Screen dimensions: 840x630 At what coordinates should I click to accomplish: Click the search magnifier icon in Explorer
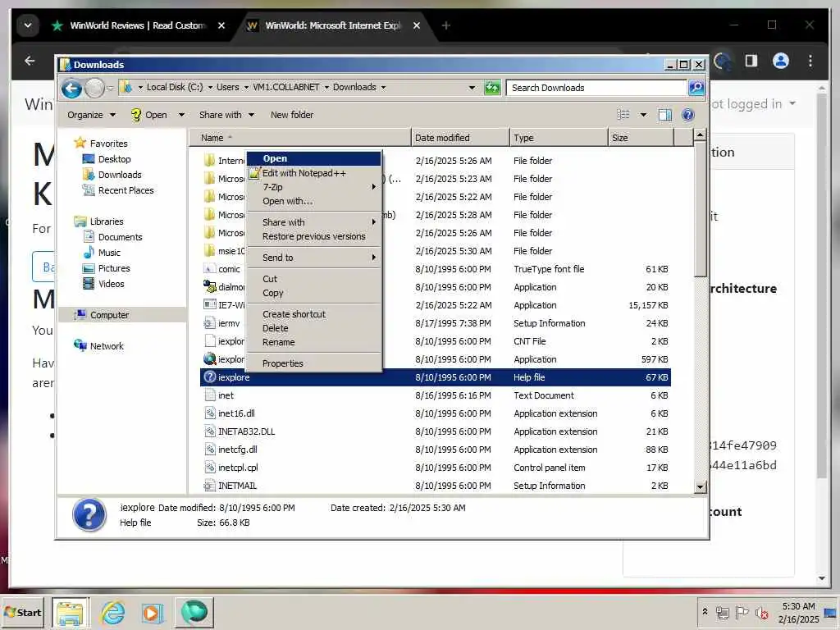click(x=696, y=87)
